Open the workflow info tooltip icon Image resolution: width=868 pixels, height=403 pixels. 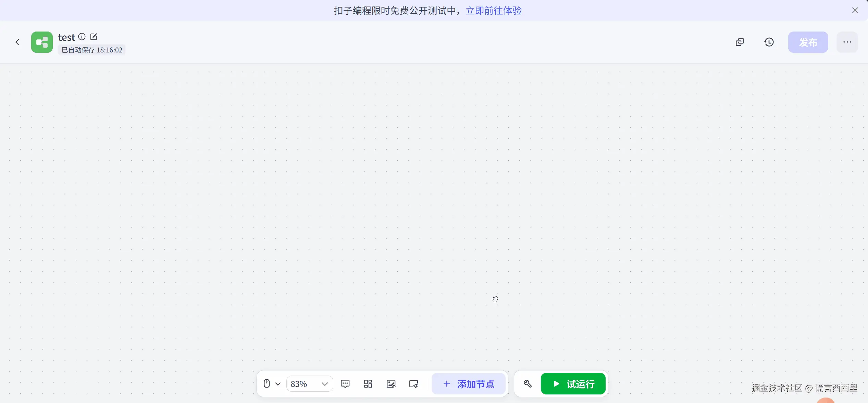pos(82,37)
